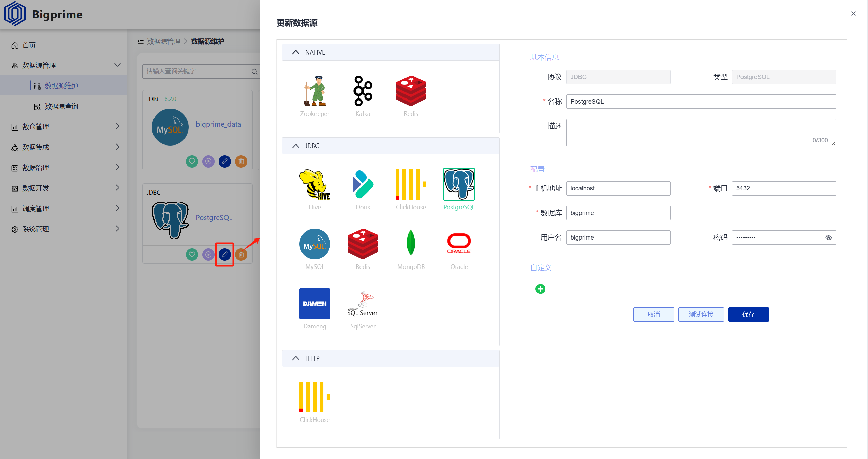868x459 pixels.
Task: Click the edit pencil on PostgreSQL card
Action: pyautogui.click(x=225, y=255)
